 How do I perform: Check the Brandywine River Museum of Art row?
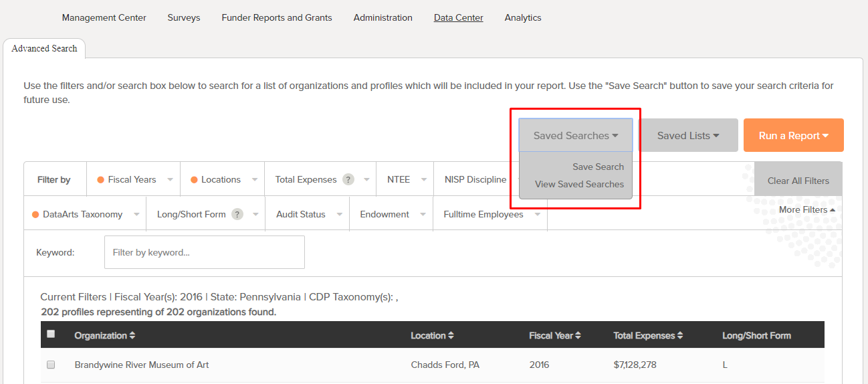click(51, 365)
